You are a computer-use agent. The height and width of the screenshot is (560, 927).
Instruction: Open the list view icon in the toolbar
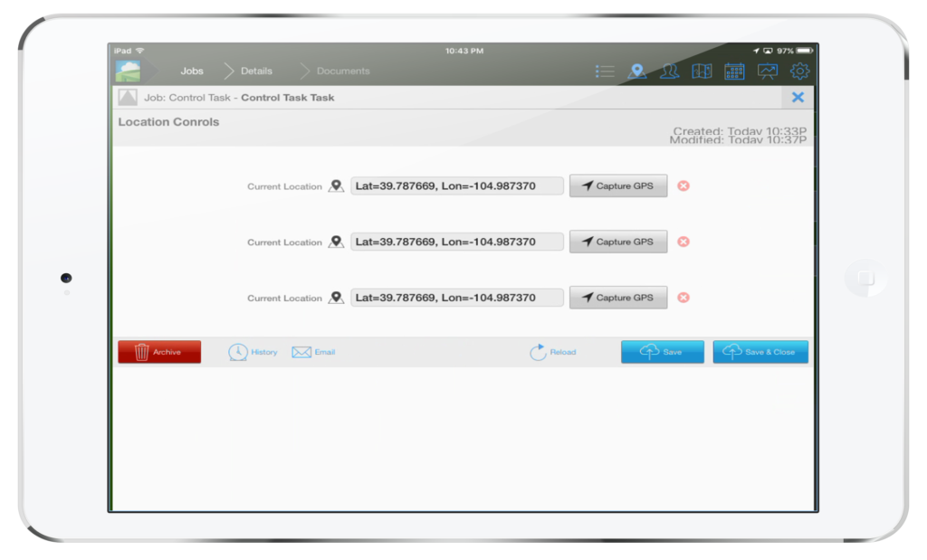(605, 70)
